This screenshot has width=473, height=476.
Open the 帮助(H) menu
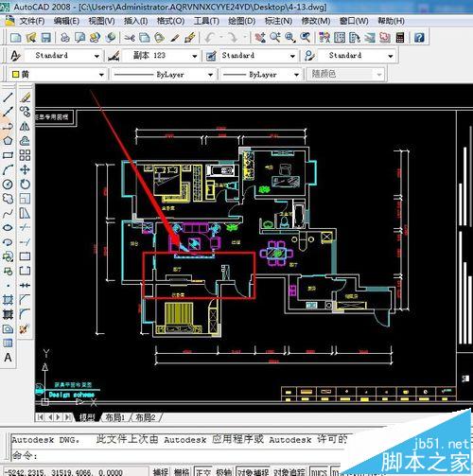(x=391, y=21)
